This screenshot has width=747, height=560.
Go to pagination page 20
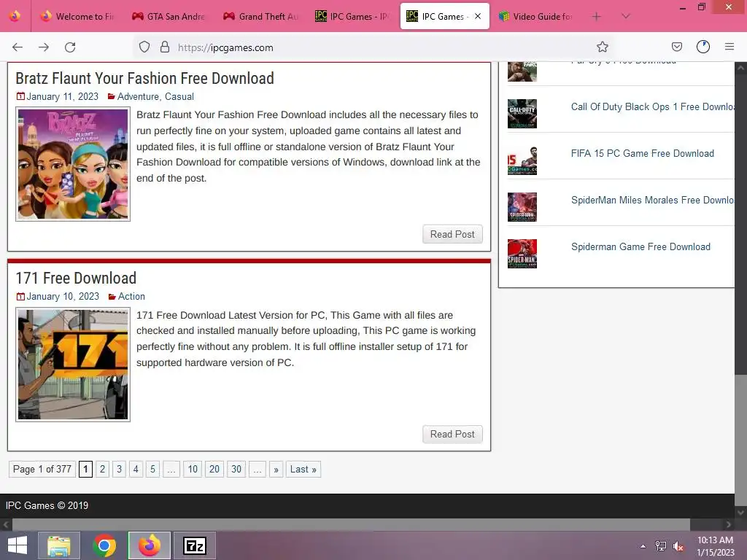(x=214, y=470)
